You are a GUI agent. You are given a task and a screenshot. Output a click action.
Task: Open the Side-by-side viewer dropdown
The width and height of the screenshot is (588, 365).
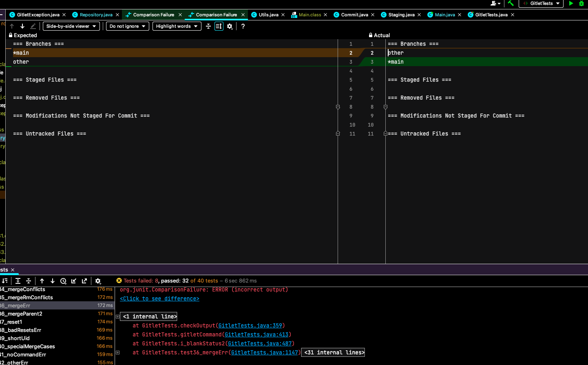coord(71,26)
